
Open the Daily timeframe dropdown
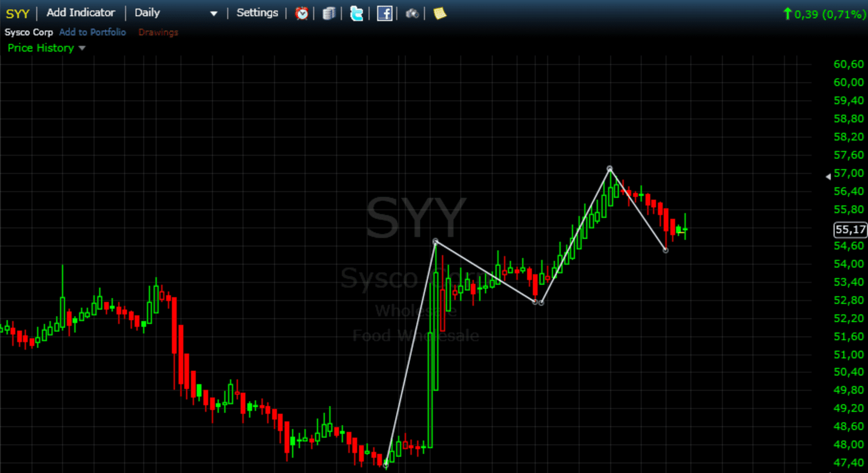pyautogui.click(x=176, y=13)
